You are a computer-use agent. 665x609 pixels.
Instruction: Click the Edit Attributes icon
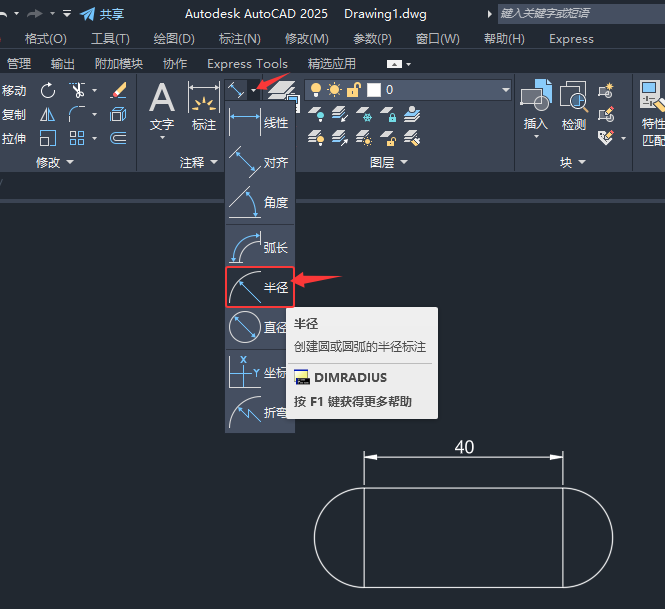(x=606, y=138)
